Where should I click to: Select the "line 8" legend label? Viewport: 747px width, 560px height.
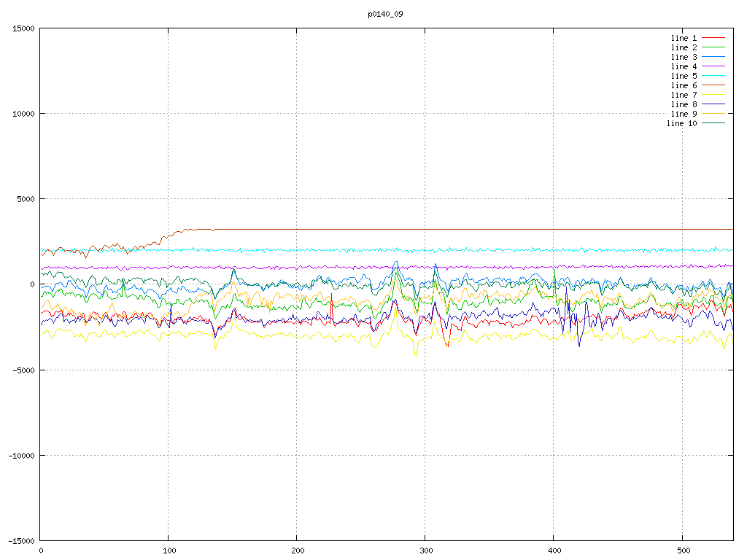tap(684, 104)
